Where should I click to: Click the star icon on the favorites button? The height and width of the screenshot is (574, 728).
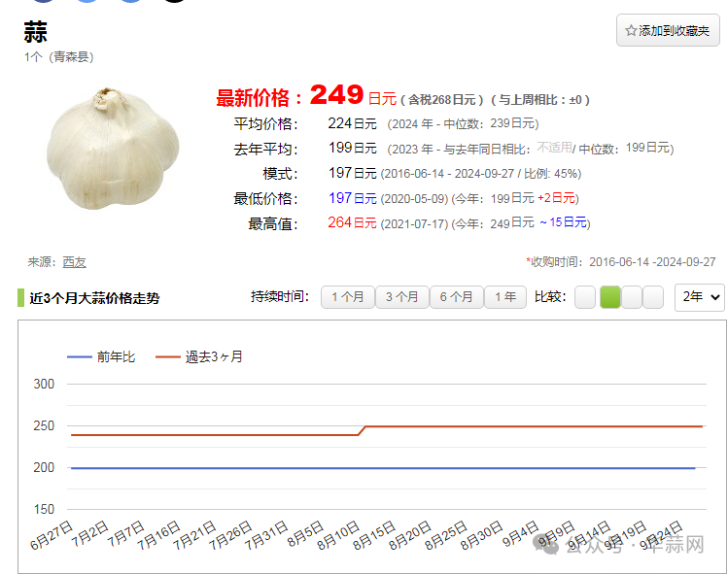click(x=631, y=31)
